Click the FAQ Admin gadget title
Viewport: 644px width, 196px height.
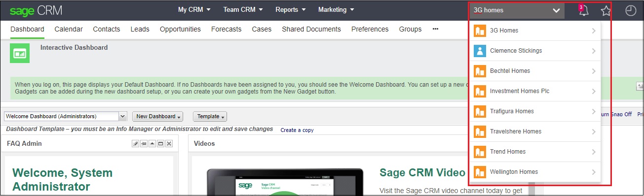click(24, 144)
